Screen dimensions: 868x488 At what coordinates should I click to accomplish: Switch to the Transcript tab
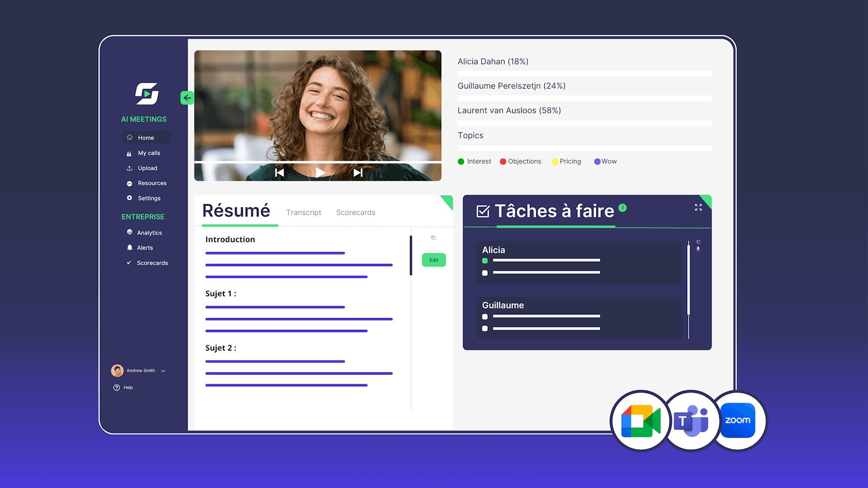click(304, 212)
